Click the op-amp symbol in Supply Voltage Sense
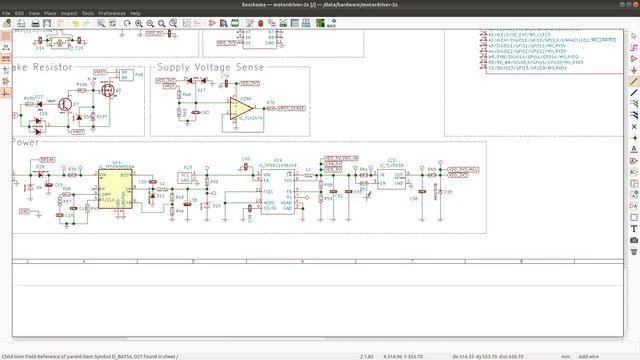Image resolution: width=640 pixels, height=360 pixels. (x=241, y=109)
